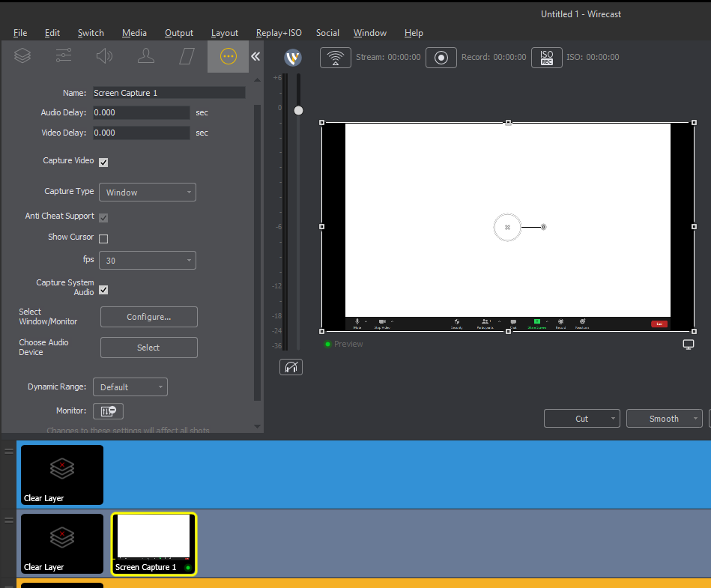The height and width of the screenshot is (588, 711).
Task: Open the Replay+ISO menu
Action: pos(279,32)
